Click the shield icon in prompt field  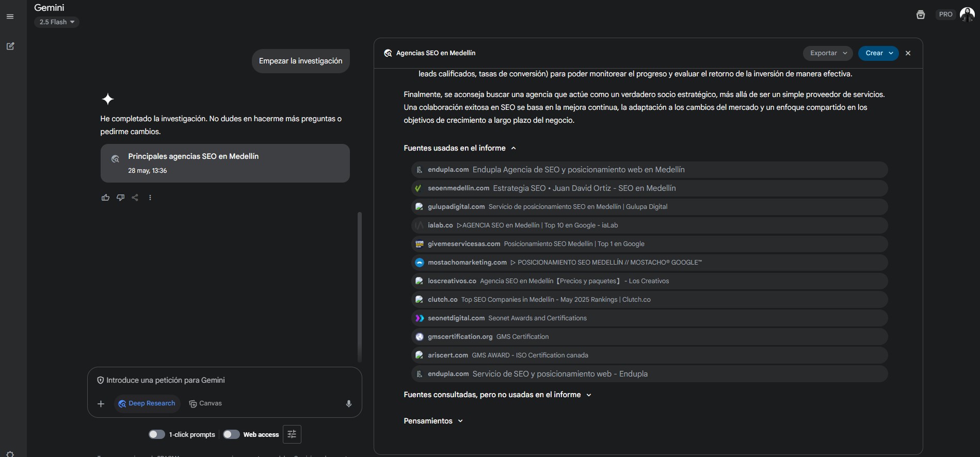101,380
